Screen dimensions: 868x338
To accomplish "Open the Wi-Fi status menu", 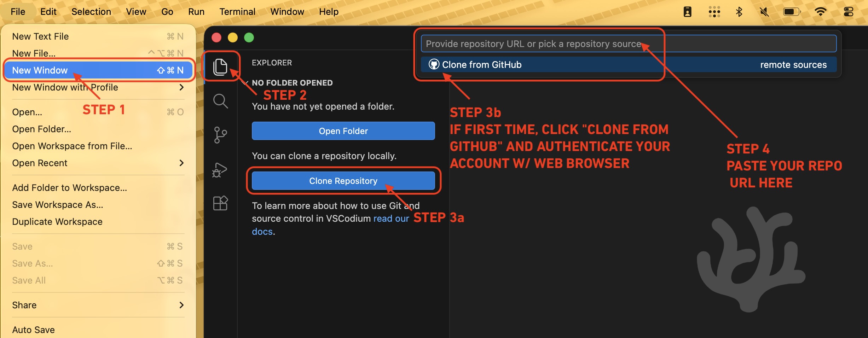I will (x=820, y=12).
